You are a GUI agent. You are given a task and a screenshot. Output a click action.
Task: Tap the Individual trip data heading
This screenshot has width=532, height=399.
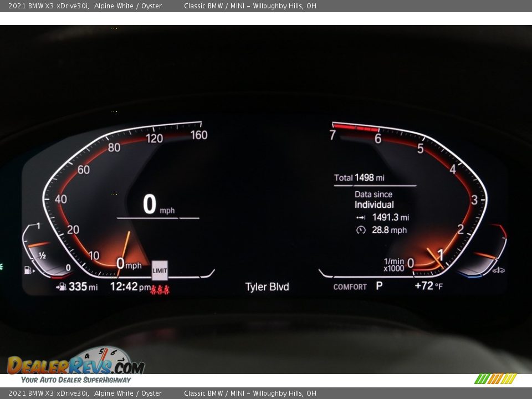374,204
